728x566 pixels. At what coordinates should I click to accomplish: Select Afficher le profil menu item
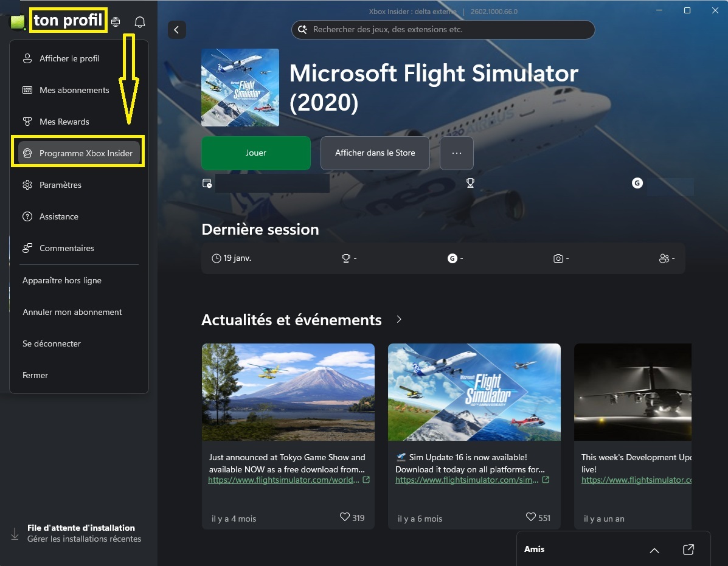(x=79, y=58)
